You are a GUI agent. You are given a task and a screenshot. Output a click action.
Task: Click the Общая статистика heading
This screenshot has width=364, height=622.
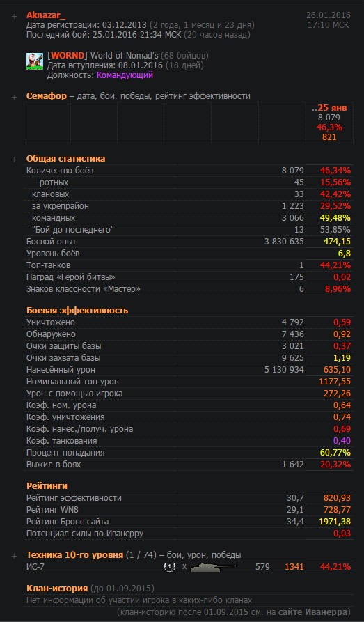coord(66,159)
